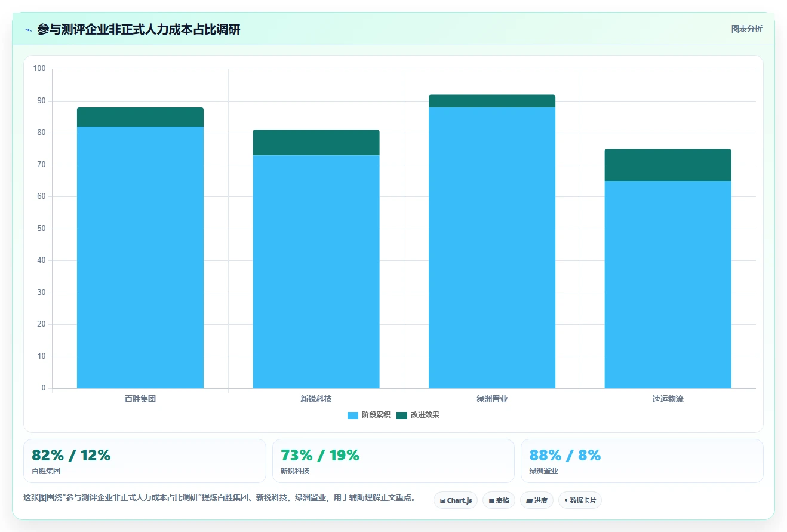Toggle the 改进效果 legend item
The width and height of the screenshot is (787, 532).
[x=418, y=415]
